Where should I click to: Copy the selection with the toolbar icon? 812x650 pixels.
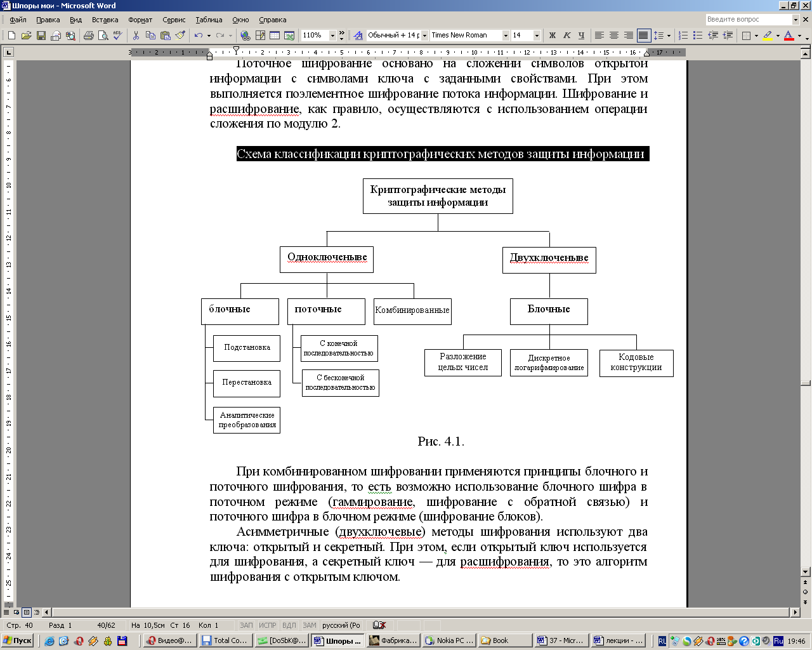click(150, 36)
